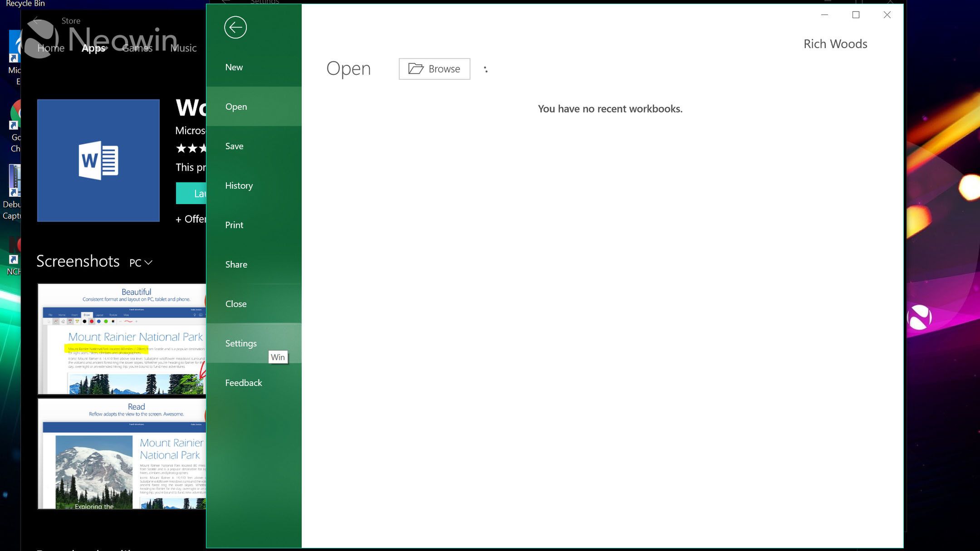Choose Print from the sidebar
This screenshot has width=980, height=551.
coord(234,225)
